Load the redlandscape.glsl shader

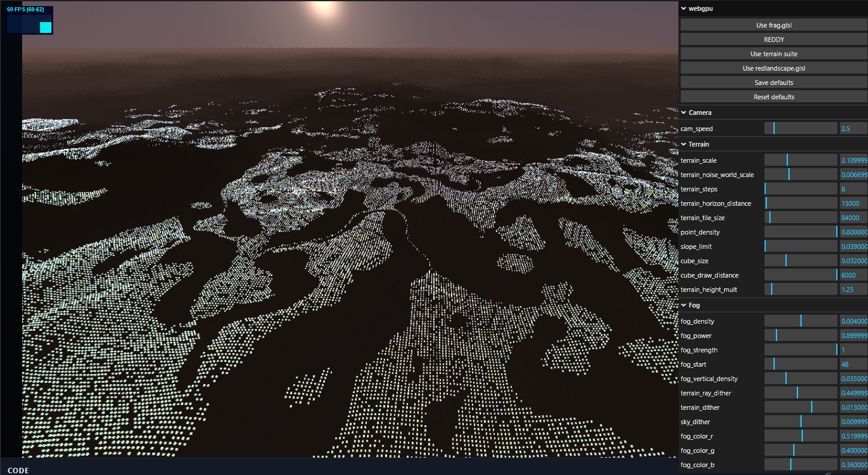point(773,68)
